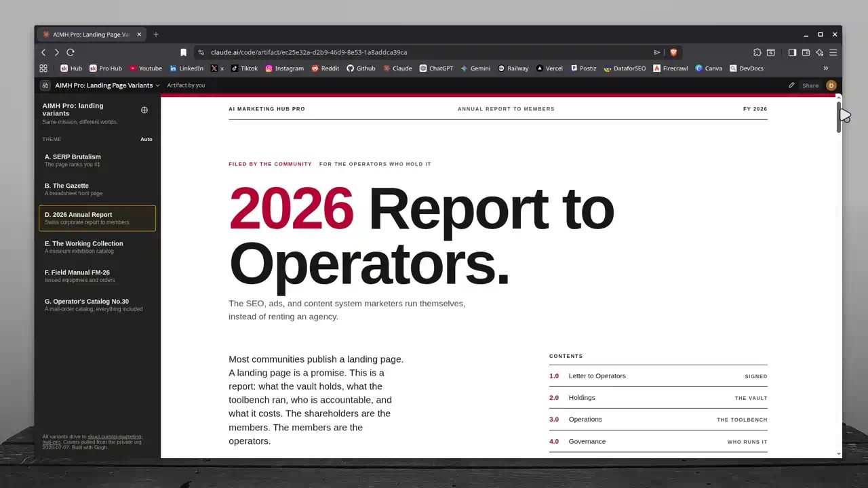Select variant 'E. The Working Collection'
Image resolution: width=868 pixels, height=488 pixels.
tap(97, 247)
